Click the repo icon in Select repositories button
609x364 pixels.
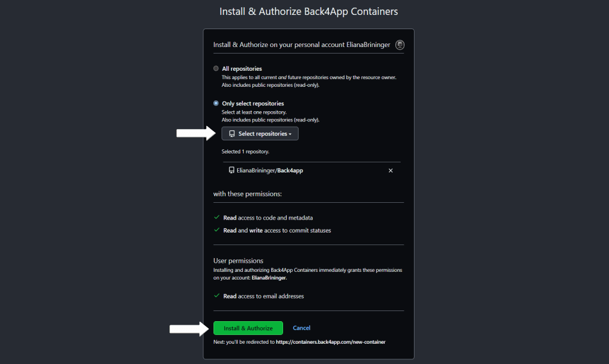[232, 134]
